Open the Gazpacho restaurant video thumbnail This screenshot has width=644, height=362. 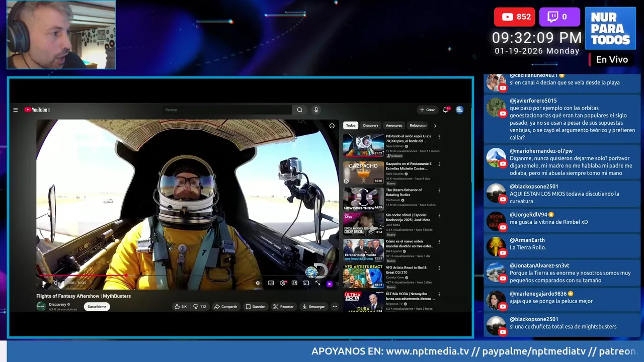[363, 172]
